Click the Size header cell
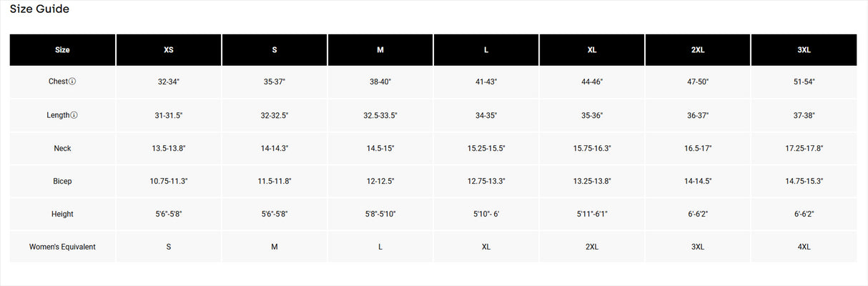The width and height of the screenshot is (868, 286). tap(62, 50)
